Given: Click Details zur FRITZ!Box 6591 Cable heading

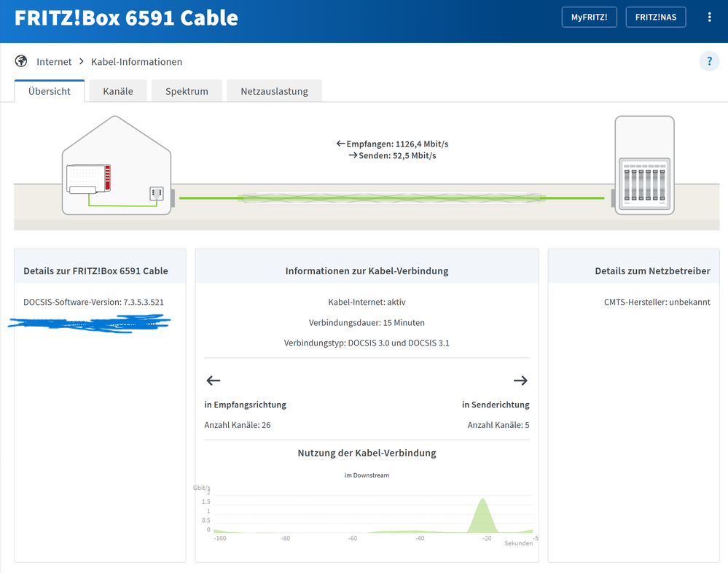Looking at the screenshot, I should [95, 271].
